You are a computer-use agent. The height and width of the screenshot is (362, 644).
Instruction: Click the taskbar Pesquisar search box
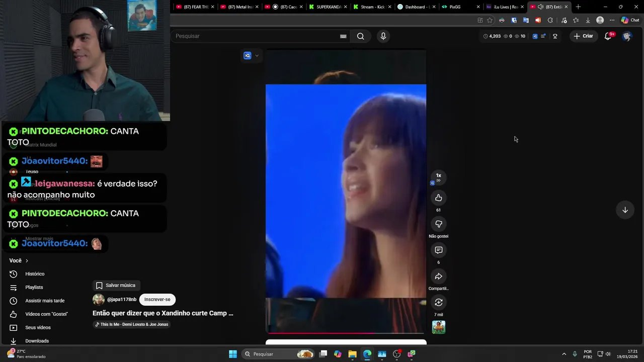pyautogui.click(x=278, y=354)
